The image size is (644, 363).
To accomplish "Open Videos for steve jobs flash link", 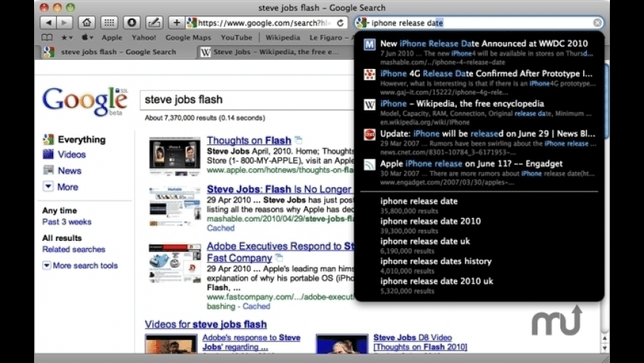I will 206,324.
